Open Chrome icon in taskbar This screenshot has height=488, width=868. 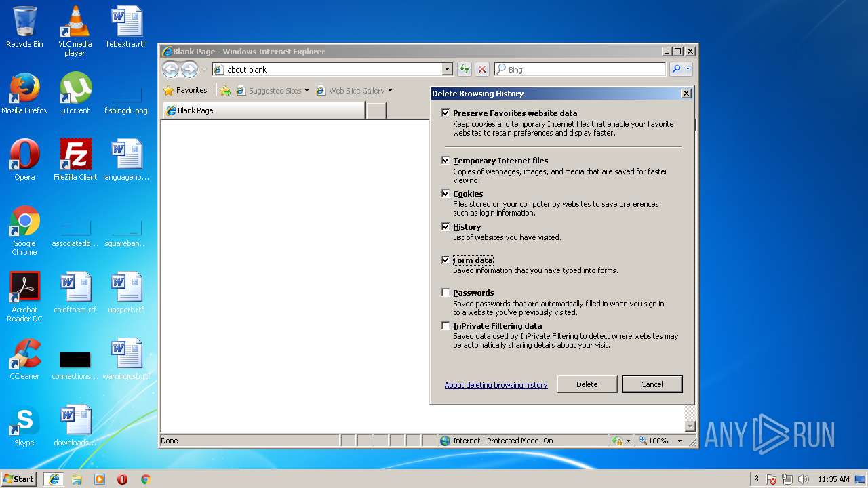145,479
